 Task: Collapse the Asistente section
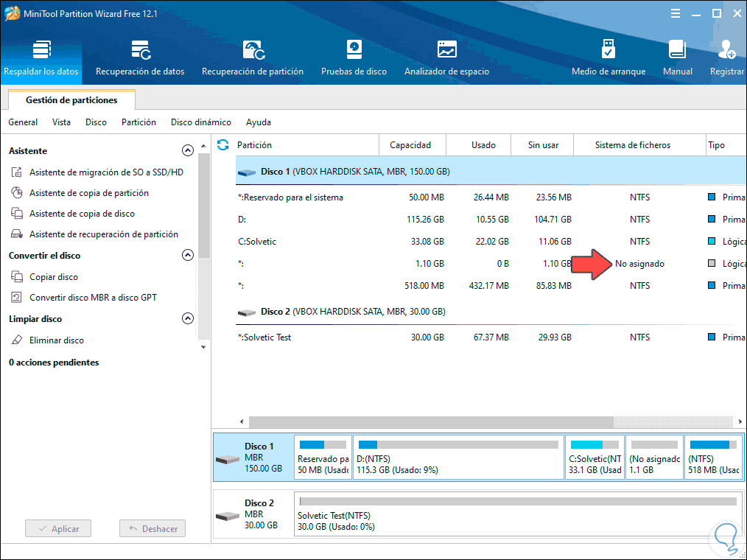(187, 150)
